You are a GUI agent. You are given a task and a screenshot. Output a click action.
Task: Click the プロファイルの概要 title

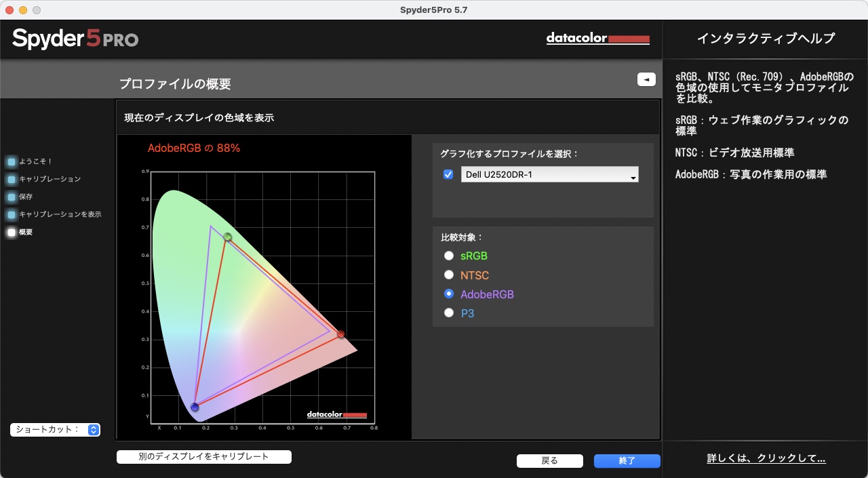[x=175, y=84]
